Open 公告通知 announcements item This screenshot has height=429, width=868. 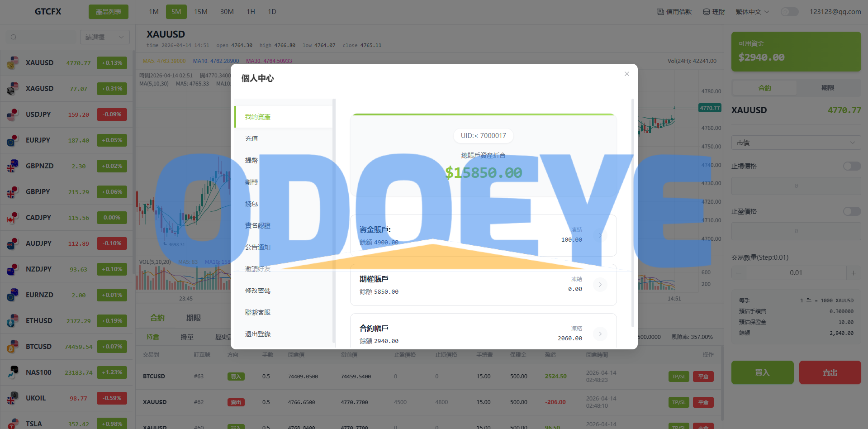[x=283, y=247]
